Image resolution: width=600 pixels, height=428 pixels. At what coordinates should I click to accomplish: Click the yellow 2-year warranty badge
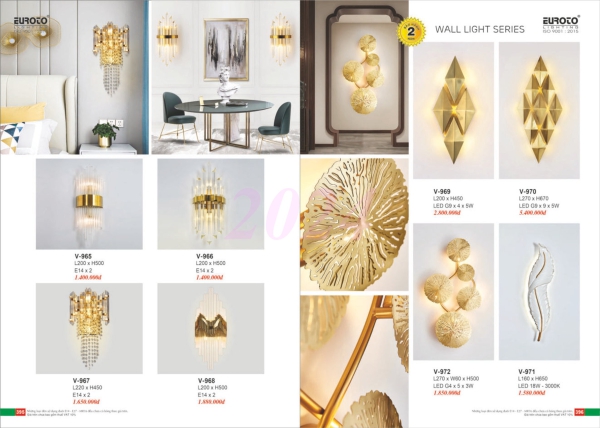411,31
